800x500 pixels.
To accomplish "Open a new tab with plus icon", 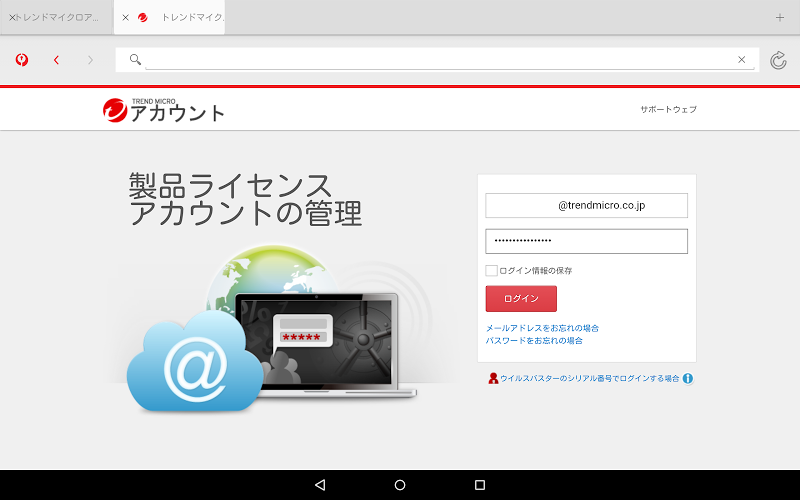I will 780,17.
